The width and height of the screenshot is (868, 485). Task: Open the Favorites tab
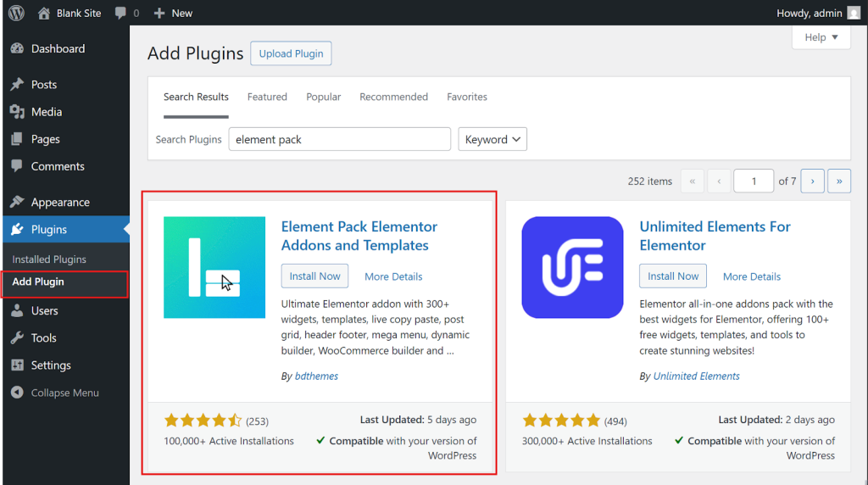pos(467,97)
